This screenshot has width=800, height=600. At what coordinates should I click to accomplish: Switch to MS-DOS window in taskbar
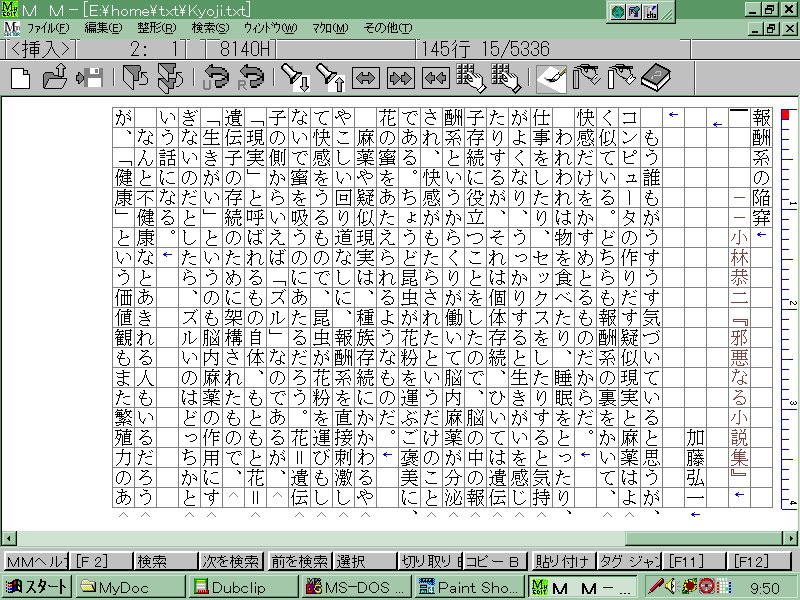coord(356,587)
